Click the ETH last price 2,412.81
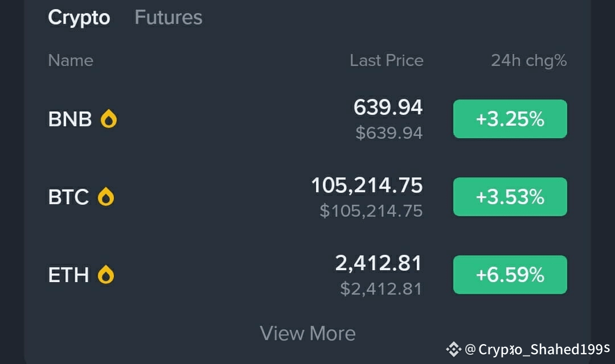 pyautogui.click(x=379, y=263)
